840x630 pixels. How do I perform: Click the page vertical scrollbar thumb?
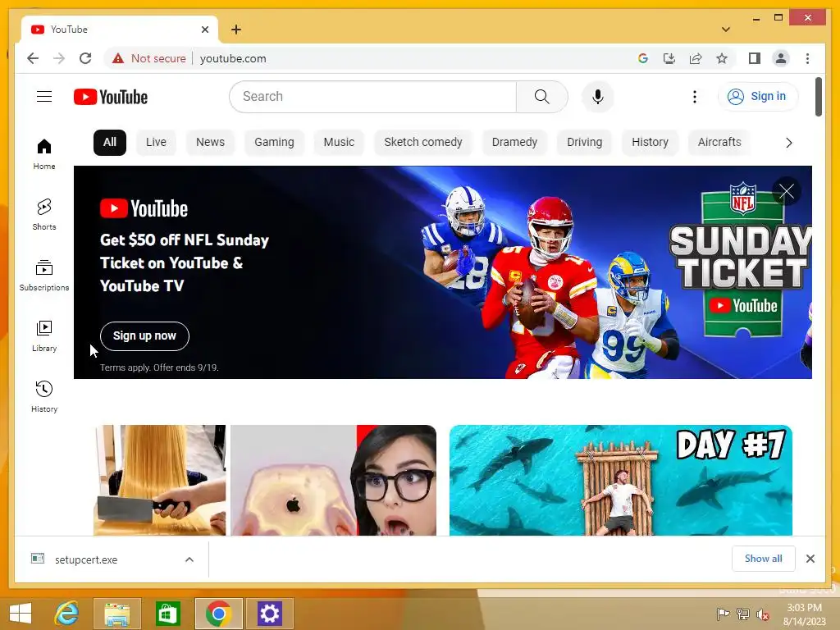pos(818,97)
